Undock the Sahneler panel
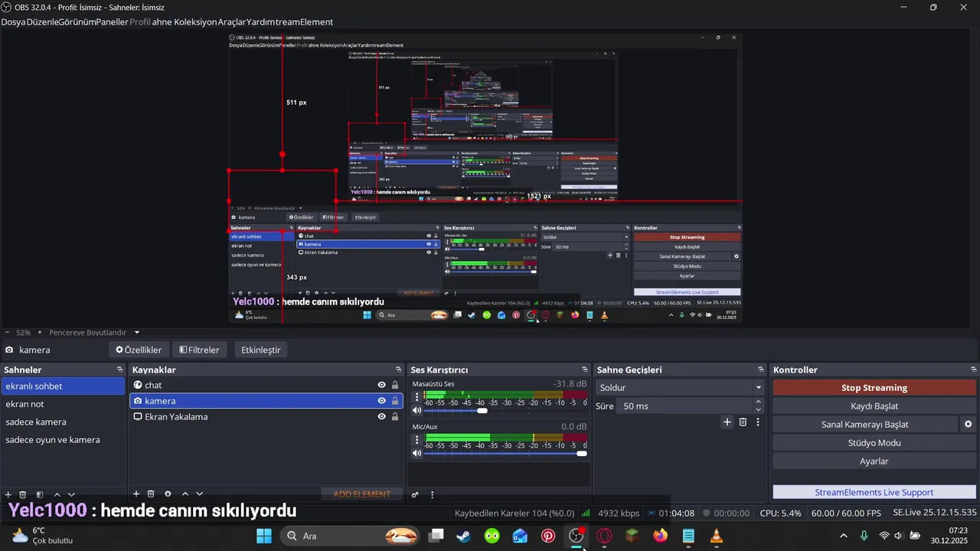980x551 pixels. [x=119, y=370]
